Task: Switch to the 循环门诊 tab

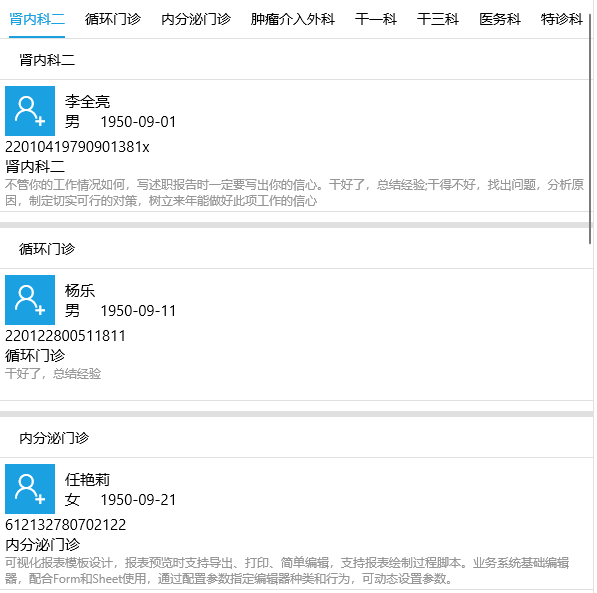Action: pos(113,19)
